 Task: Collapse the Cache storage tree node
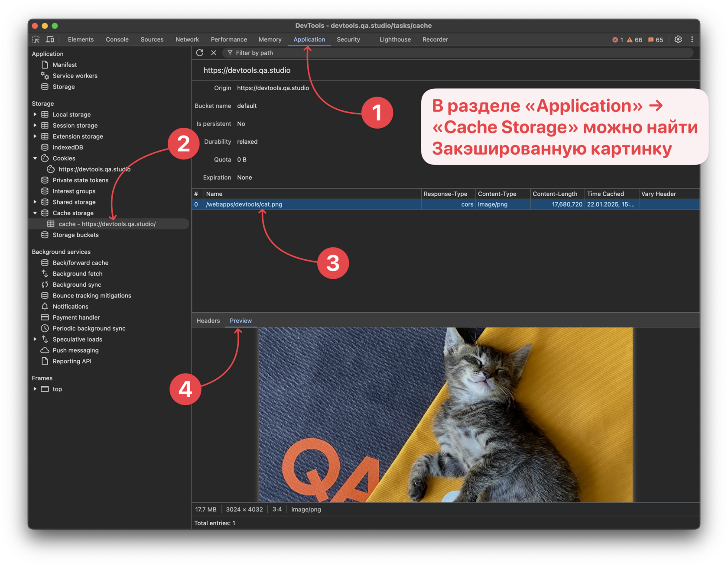click(35, 213)
